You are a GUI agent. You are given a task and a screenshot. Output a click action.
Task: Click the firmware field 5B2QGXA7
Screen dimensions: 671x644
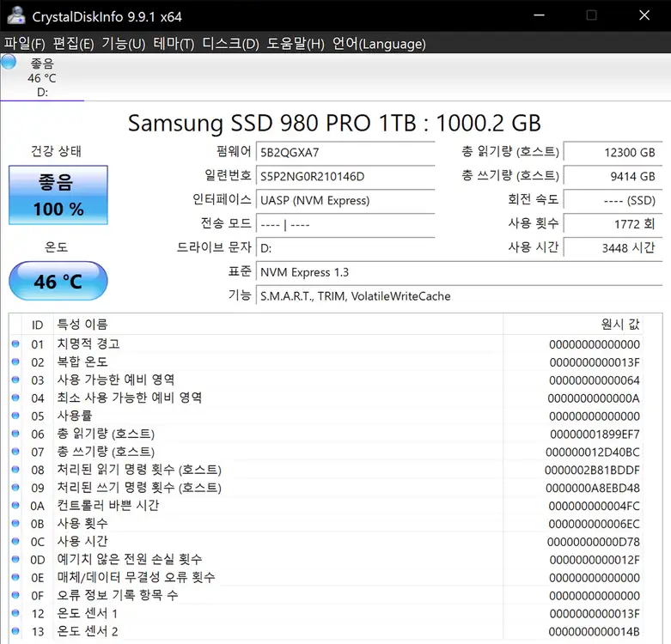point(345,152)
